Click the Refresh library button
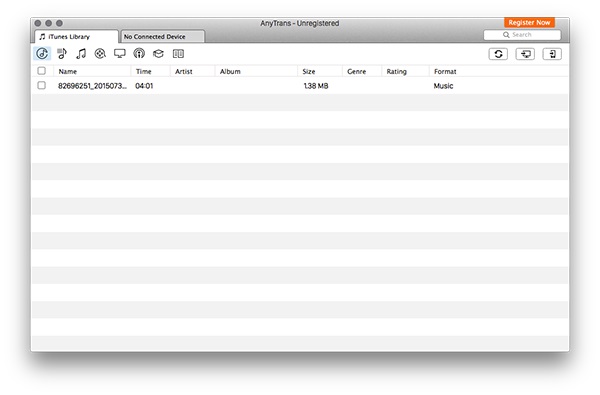The image size is (600, 395). 498,54
